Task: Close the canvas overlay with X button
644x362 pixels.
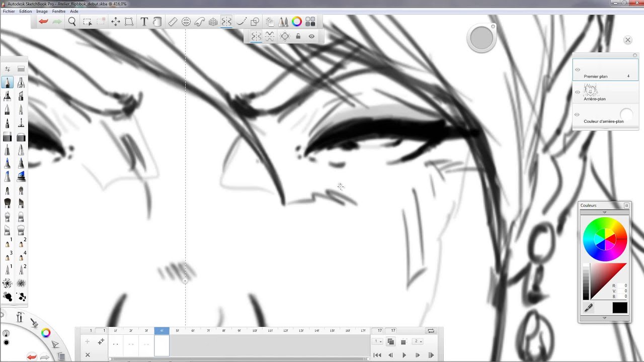Action: (628, 40)
